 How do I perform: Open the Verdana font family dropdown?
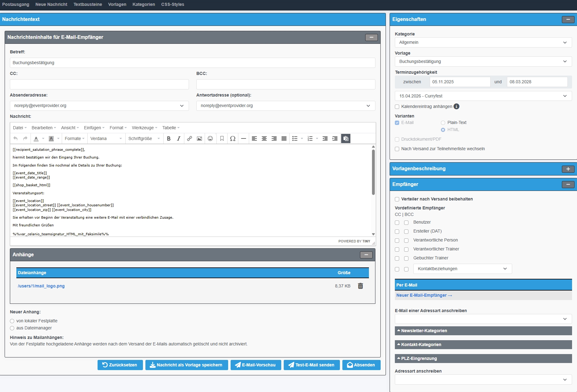(106, 138)
